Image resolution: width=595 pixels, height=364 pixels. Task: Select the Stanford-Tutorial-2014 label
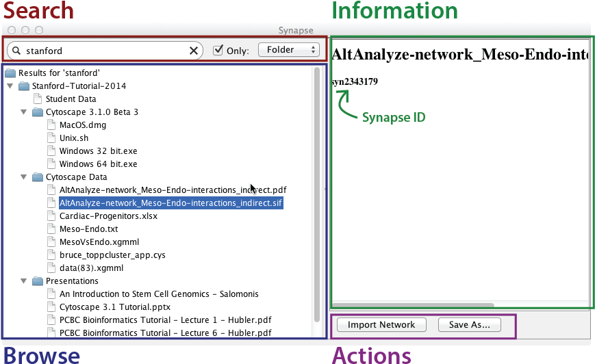click(79, 86)
